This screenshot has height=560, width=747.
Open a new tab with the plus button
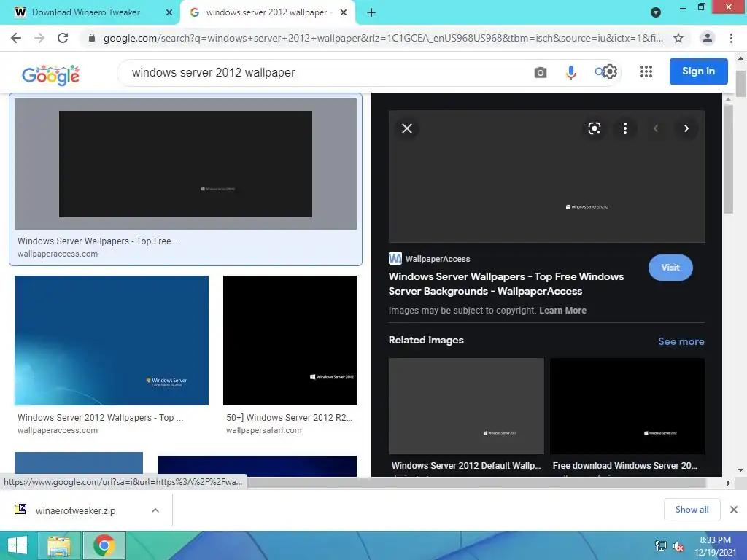[x=371, y=12]
